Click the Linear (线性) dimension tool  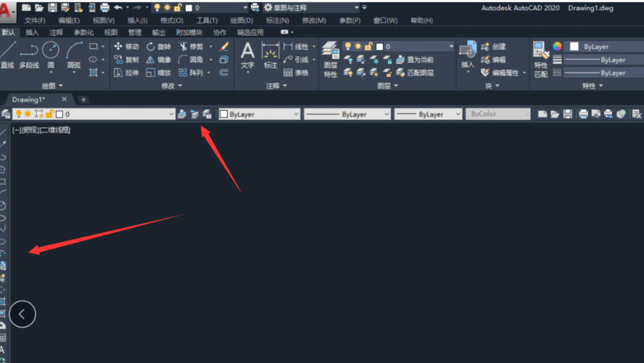pyautogui.click(x=296, y=46)
